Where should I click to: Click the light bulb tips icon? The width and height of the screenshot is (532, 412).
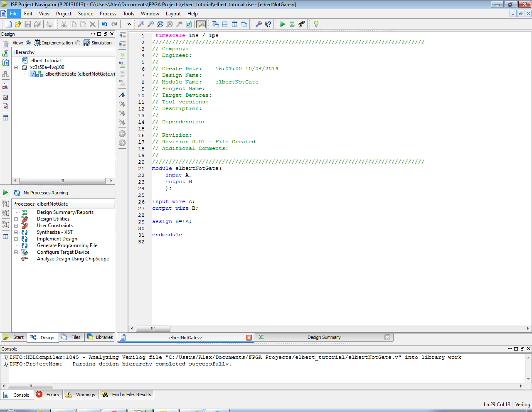pos(316,24)
